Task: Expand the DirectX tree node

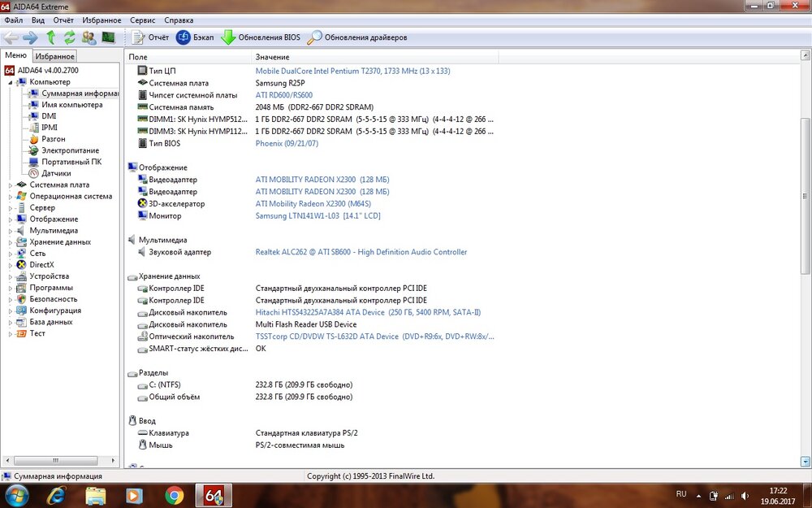Action: pyautogui.click(x=11, y=265)
